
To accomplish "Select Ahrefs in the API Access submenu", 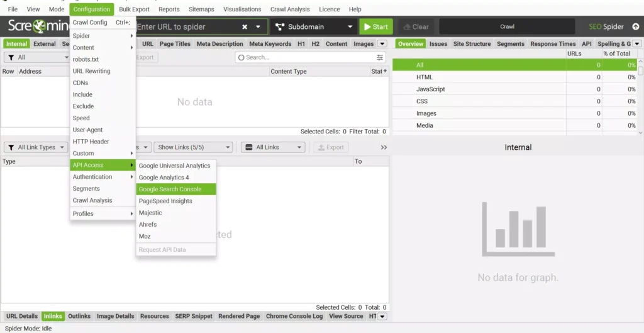I will pos(176,225).
